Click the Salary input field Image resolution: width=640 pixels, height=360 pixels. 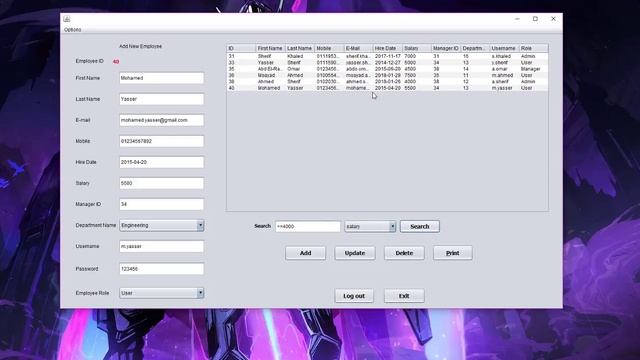coord(162,183)
